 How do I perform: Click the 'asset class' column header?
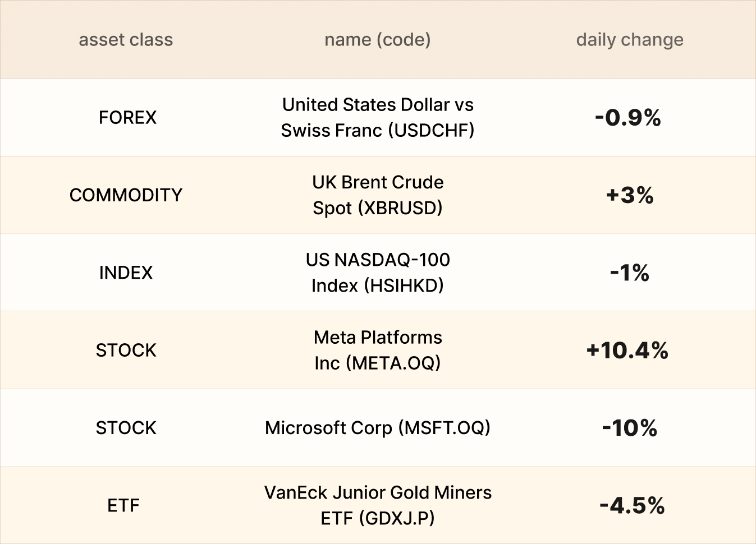pyautogui.click(x=126, y=40)
